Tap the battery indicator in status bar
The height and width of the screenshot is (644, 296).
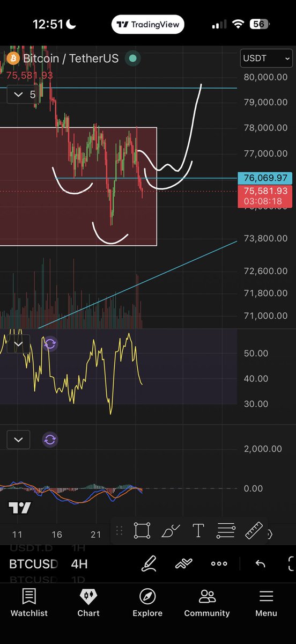[260, 24]
